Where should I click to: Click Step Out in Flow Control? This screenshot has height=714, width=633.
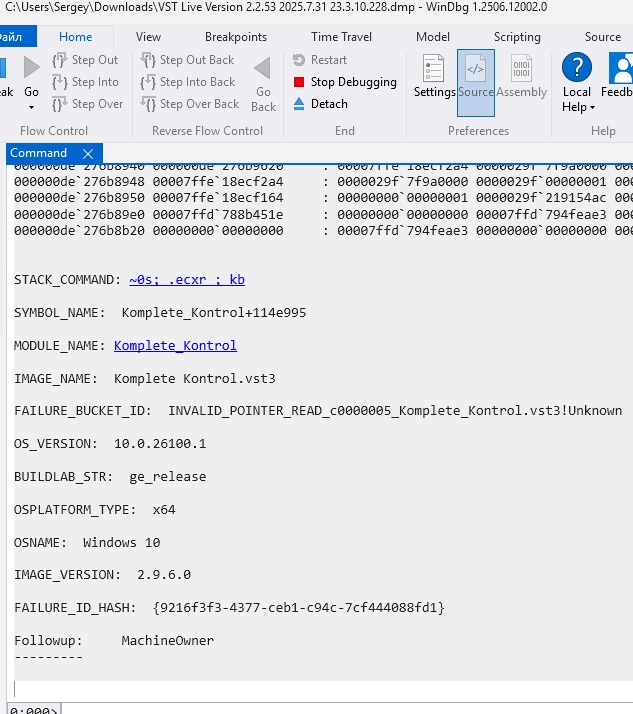pos(85,60)
